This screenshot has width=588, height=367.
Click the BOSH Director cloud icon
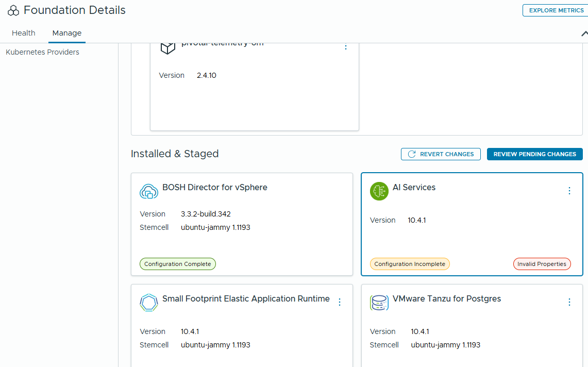[x=149, y=191]
